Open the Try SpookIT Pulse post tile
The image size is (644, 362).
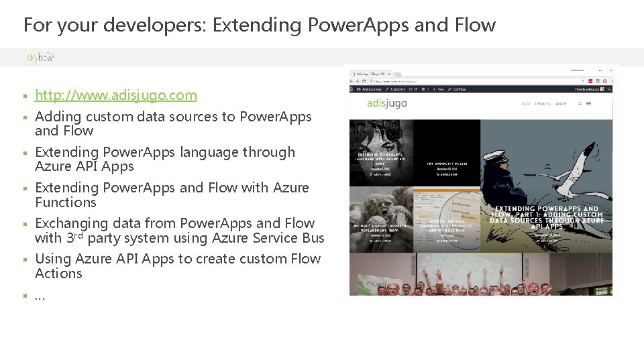pos(447,153)
